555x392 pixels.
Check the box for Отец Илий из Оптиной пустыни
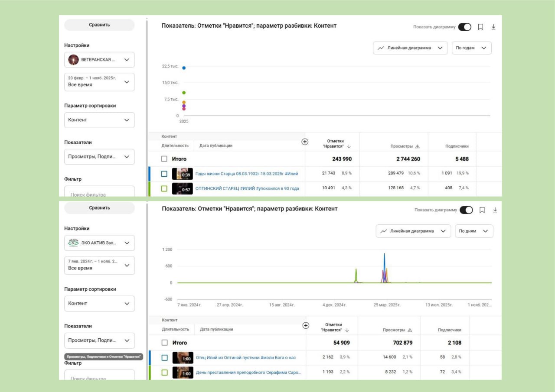click(164, 358)
